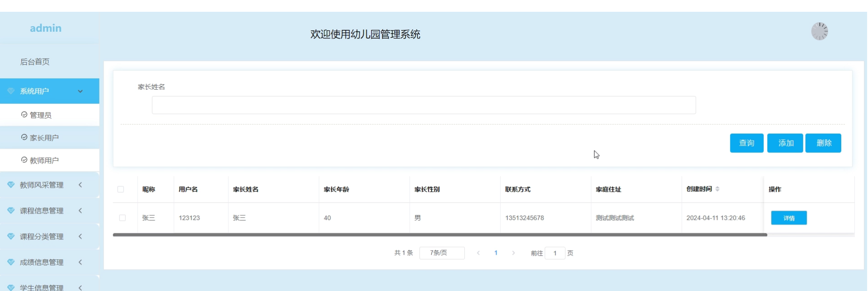Click the username cell 123123
868x291 pixels.
(x=189, y=218)
